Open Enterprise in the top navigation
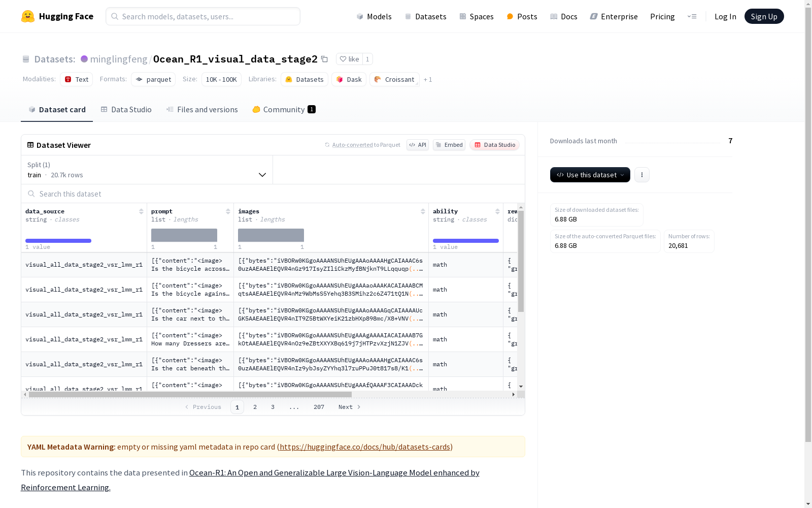This screenshot has height=508, width=812. pos(614,16)
